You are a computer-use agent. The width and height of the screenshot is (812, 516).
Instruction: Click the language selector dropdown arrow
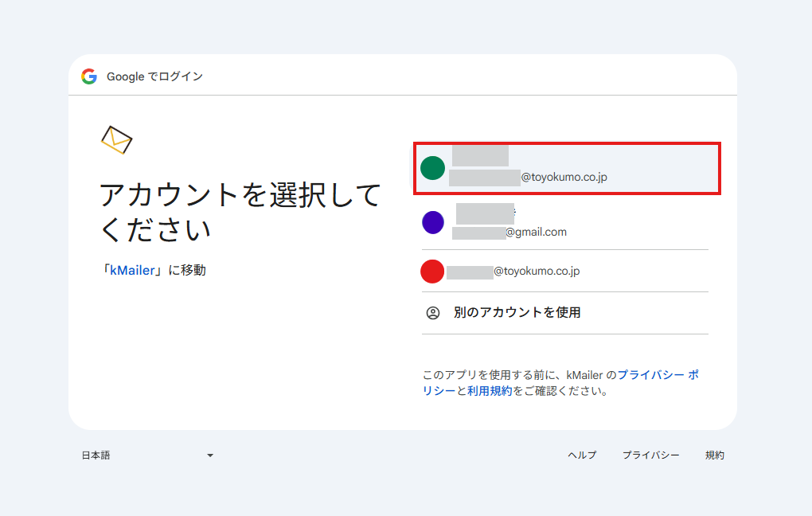click(x=210, y=455)
